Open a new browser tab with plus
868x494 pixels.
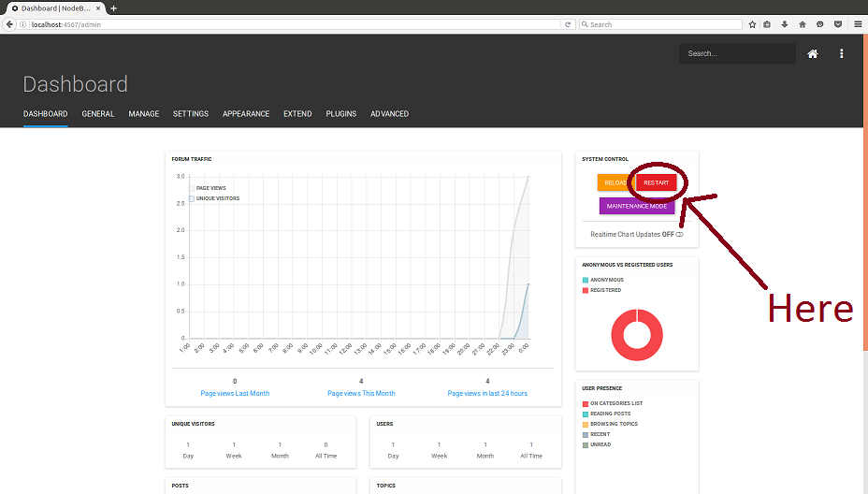113,8
